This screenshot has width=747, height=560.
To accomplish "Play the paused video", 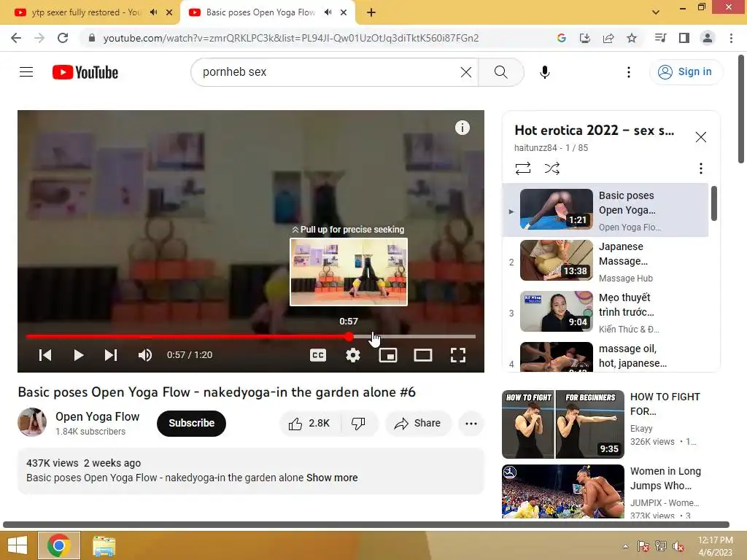I will click(78, 355).
